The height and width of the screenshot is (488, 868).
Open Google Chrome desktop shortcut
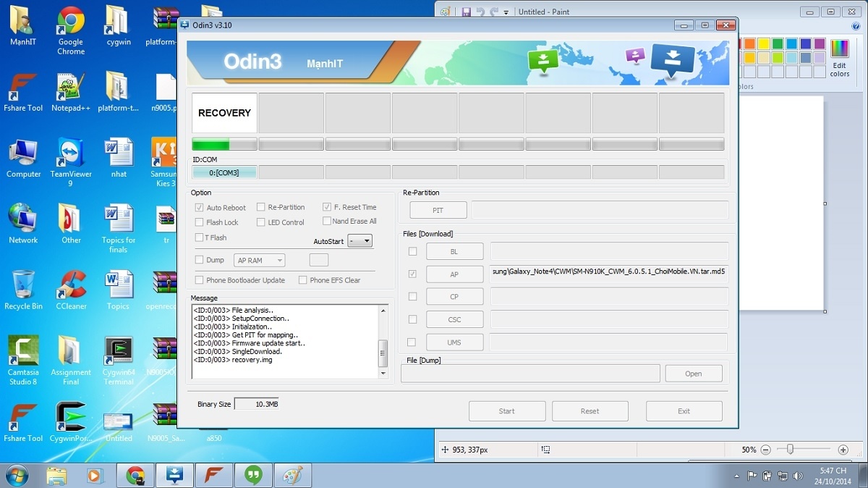(71, 30)
